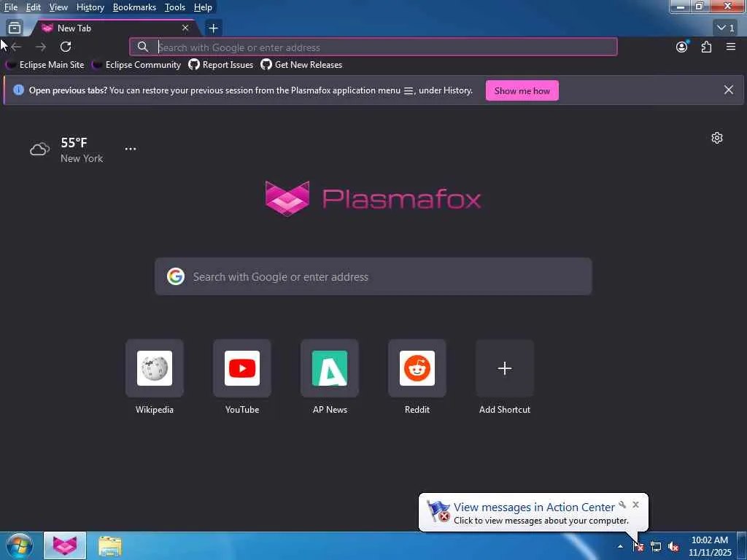Open Eclipse Community bookmark
Viewport: 747px width, 560px height.
136,65
